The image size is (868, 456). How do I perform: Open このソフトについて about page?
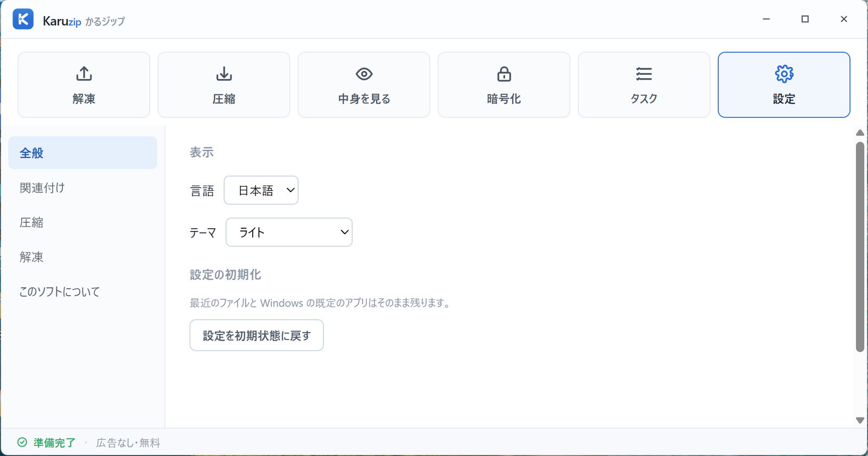coord(82,292)
